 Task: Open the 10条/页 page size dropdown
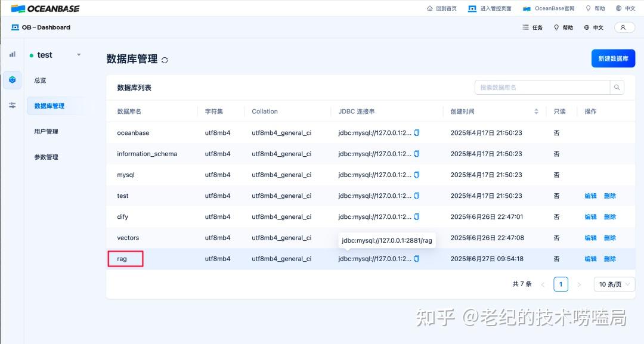click(614, 284)
